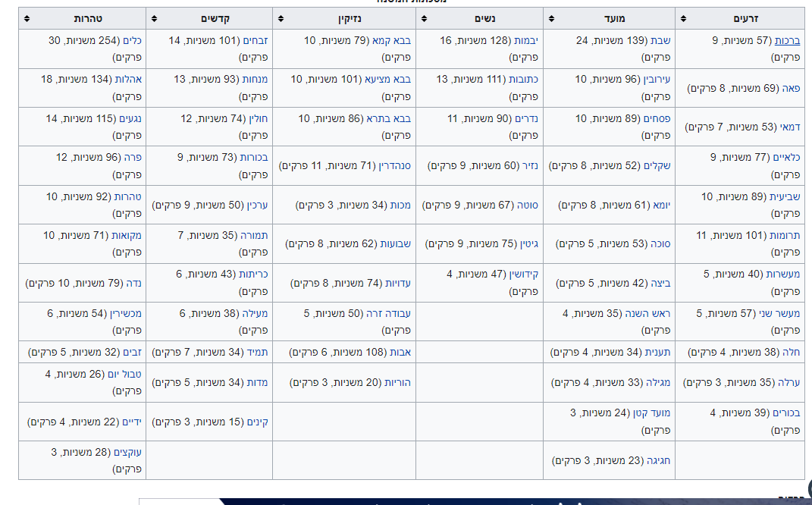This screenshot has width=812, height=505.
Task: Open the זבחים tractate link
Action: click(256, 40)
